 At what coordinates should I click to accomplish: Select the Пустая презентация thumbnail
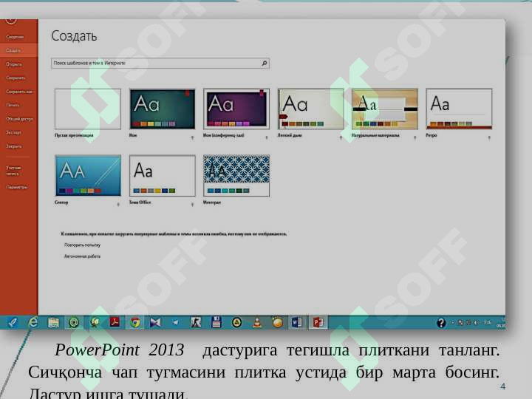pyautogui.click(x=88, y=109)
